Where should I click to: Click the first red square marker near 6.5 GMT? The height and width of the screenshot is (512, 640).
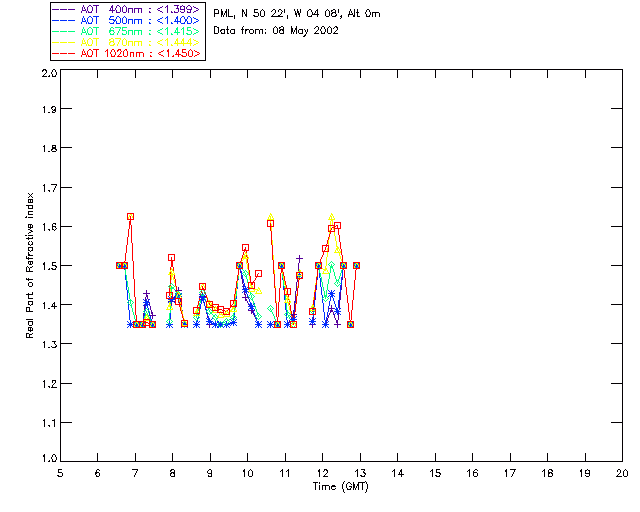[119, 266]
